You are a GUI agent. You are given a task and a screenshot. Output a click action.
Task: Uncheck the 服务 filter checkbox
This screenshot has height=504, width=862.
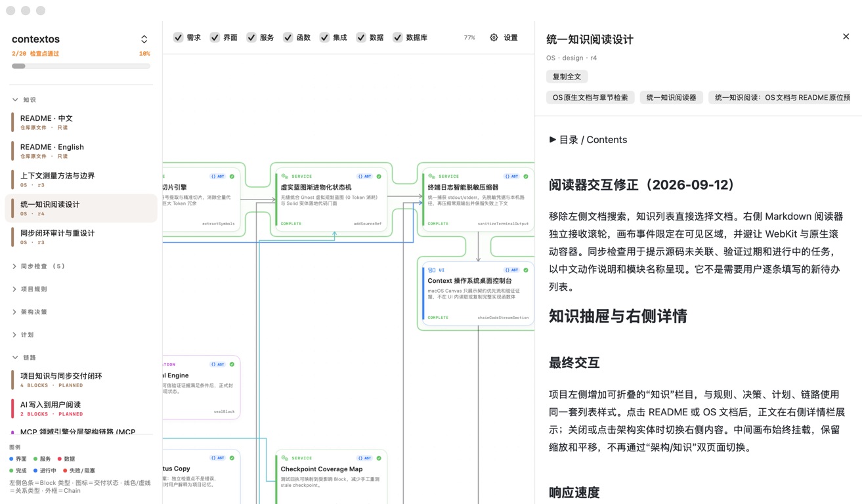251,37
